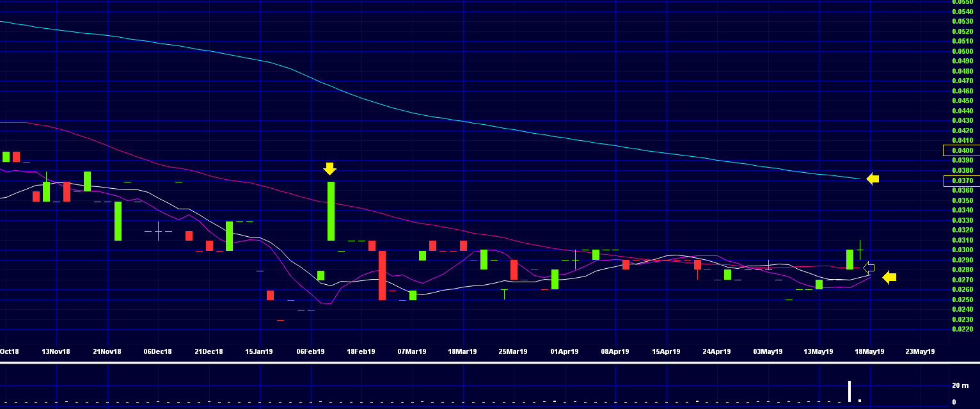Click the 0.0420 price axis value
This screenshot has width=980, height=409.
pos(963,131)
